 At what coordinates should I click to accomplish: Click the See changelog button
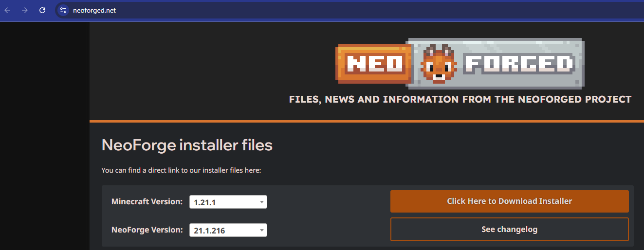[x=509, y=229]
